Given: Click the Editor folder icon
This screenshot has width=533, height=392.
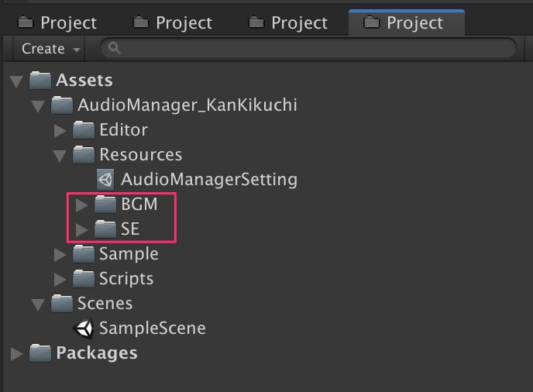Looking at the screenshot, I should point(84,130).
